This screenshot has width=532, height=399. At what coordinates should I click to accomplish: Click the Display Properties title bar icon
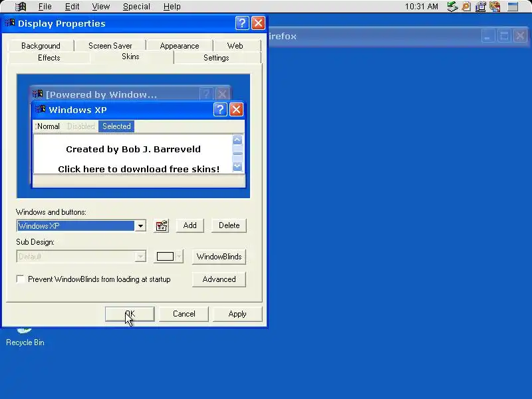click(10, 23)
